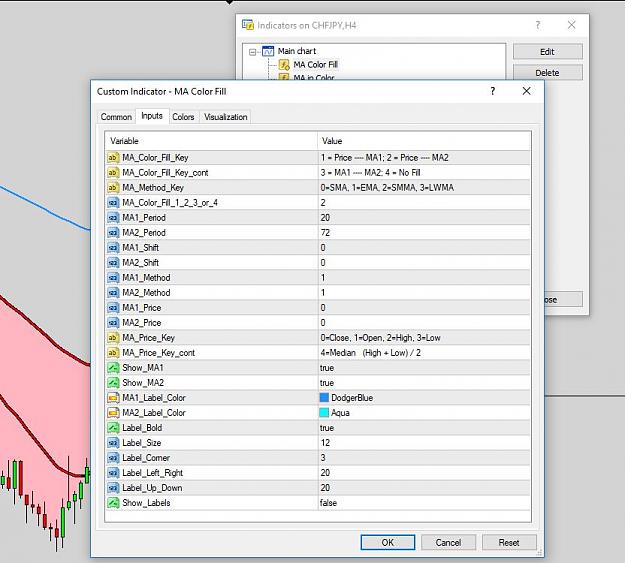Click the value "4=Median (High + Low) / 2"
625x563 pixels.
[x=370, y=353]
